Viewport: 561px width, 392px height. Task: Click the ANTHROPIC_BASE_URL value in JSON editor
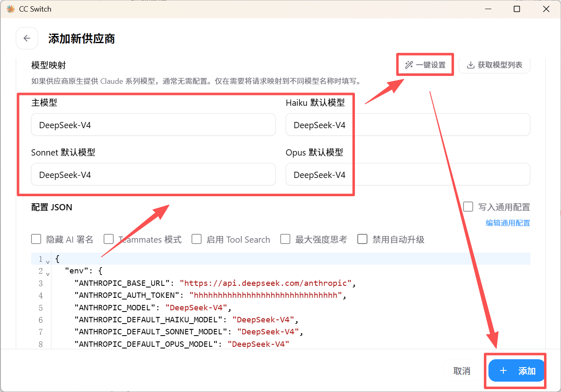266,283
